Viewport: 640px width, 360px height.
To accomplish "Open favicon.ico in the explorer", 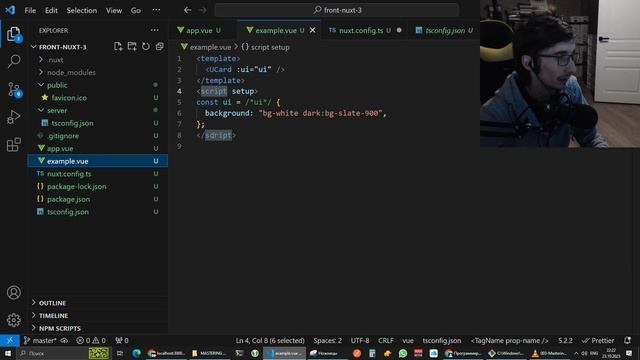I will (x=69, y=98).
